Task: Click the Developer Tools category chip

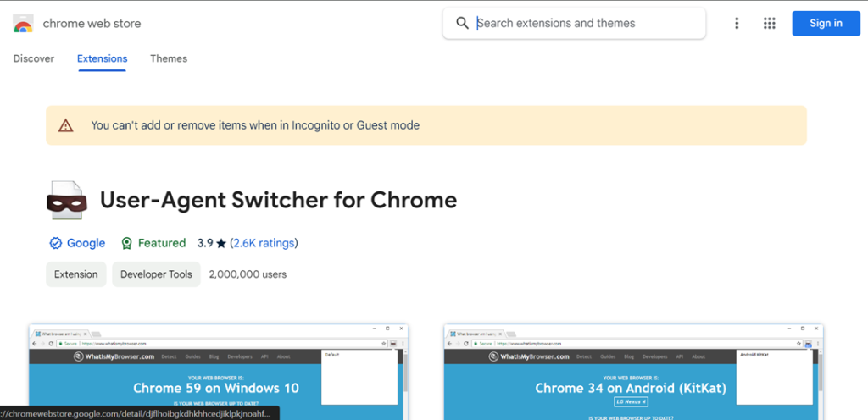Action: [x=156, y=274]
